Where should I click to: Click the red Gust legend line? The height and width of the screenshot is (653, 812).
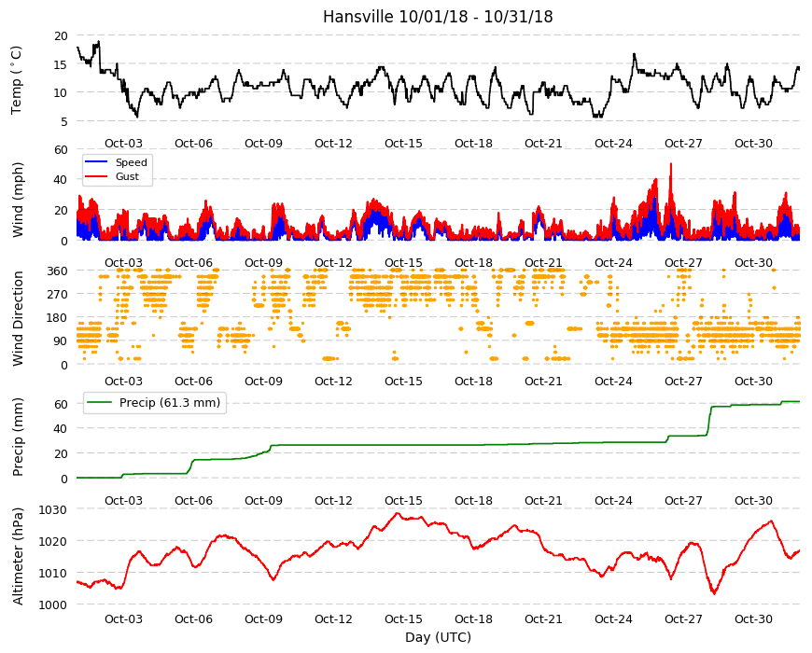[x=96, y=176]
